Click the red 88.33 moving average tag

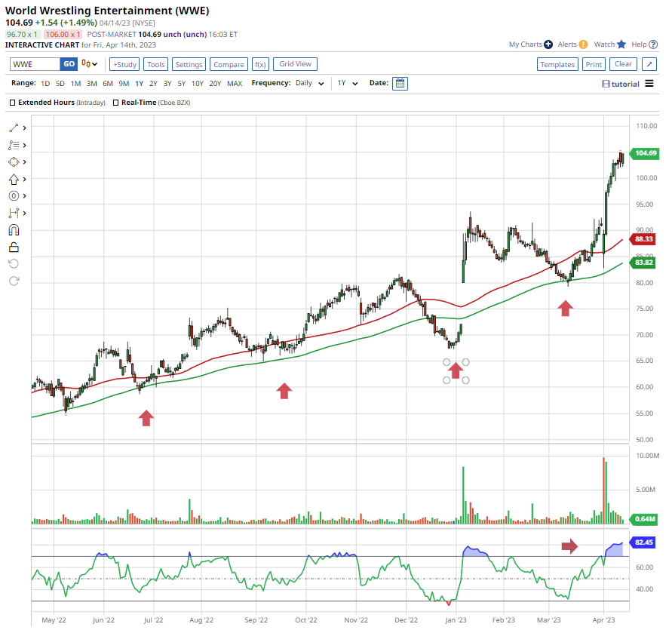coord(643,239)
